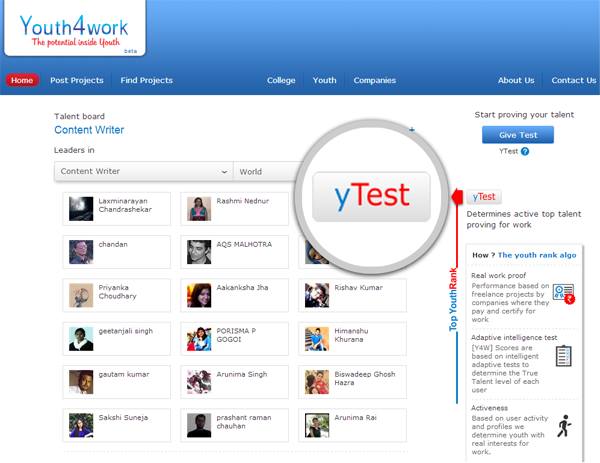Open Biswadeep Ghosh Hazra's profile photo

(317, 382)
